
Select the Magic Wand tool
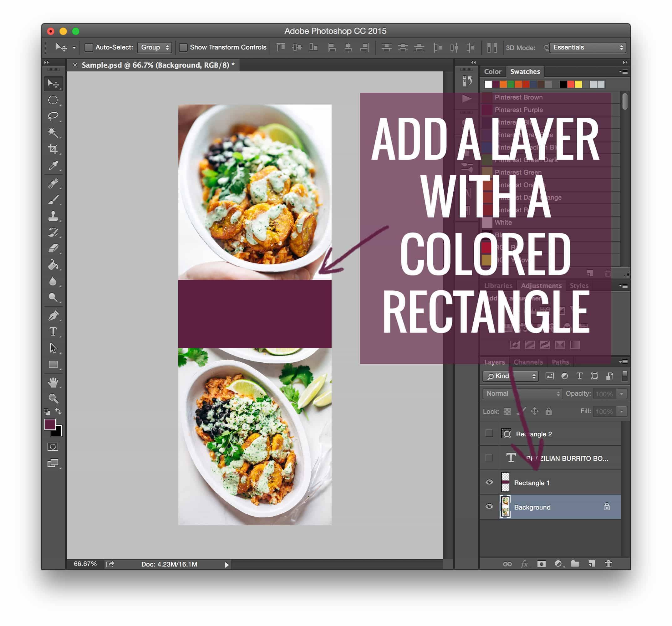(53, 132)
